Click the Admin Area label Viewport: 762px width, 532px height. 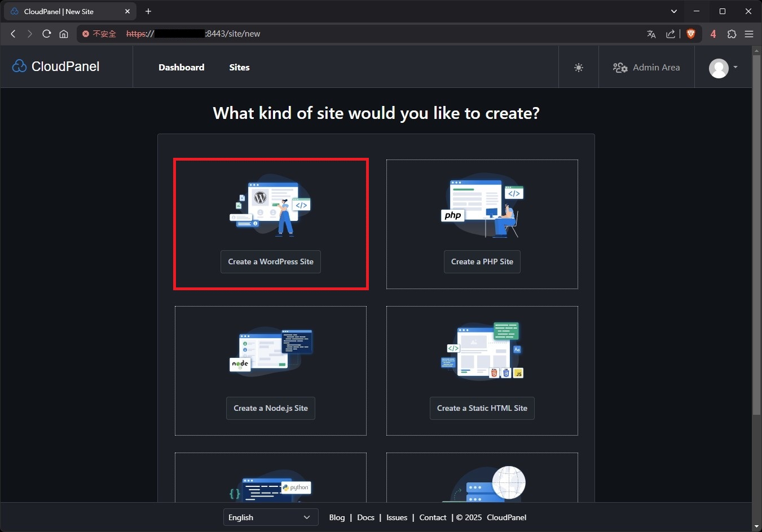(657, 67)
